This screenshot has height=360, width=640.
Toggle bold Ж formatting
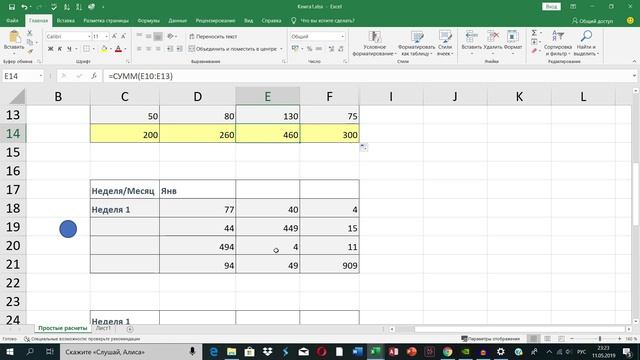(x=51, y=49)
